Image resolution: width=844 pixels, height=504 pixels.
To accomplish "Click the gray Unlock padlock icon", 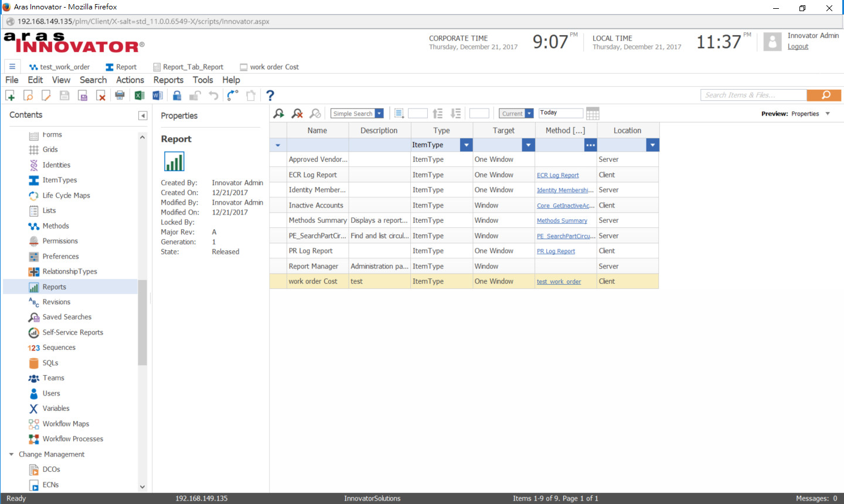I will point(195,96).
